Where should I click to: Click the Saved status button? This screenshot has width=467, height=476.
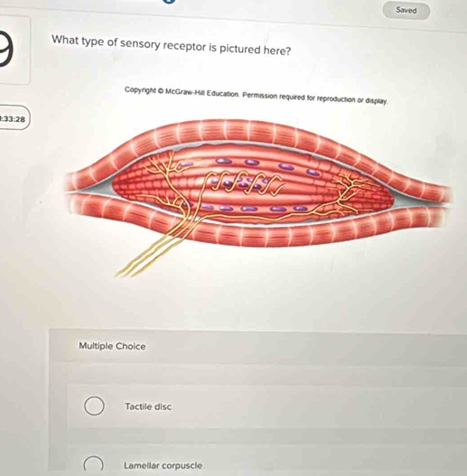(x=406, y=11)
